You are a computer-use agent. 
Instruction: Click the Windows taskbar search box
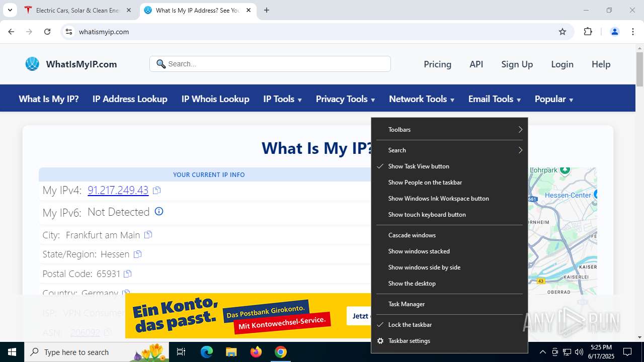point(98,352)
